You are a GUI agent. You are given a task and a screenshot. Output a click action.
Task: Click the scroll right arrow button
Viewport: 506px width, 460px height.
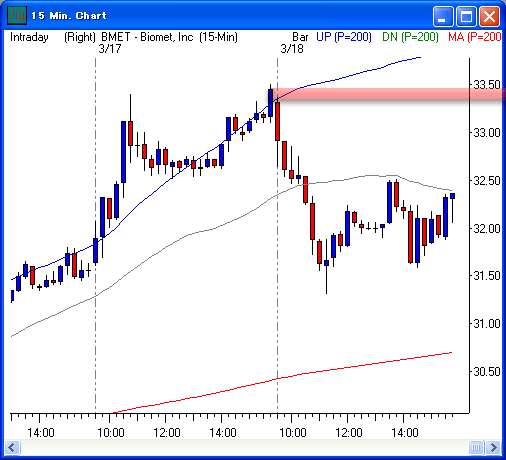[x=494, y=447]
